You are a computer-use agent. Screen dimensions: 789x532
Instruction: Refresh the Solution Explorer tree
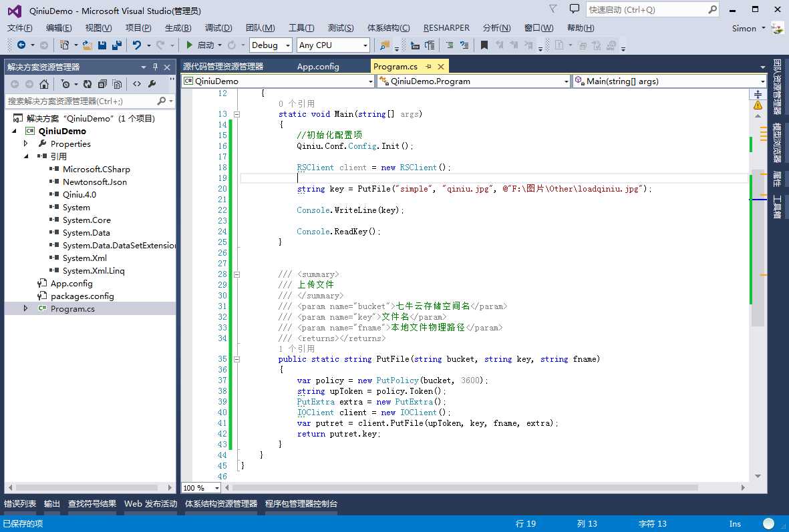(88, 84)
